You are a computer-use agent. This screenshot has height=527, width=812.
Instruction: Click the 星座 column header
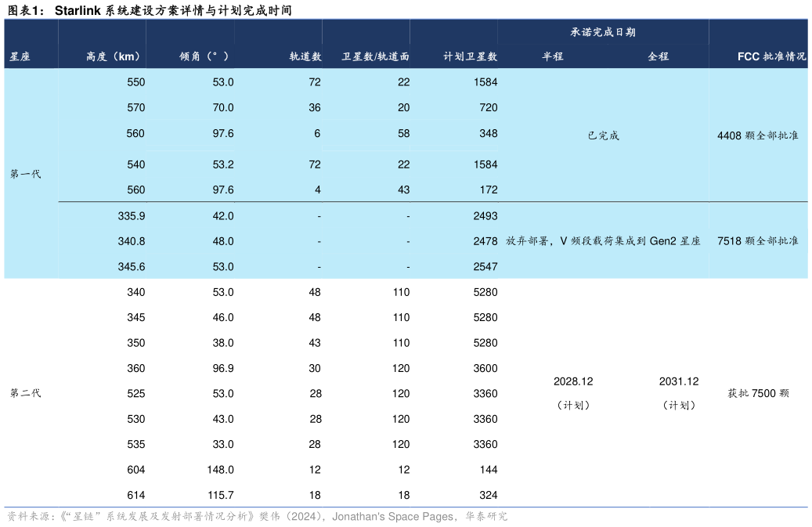click(x=20, y=56)
